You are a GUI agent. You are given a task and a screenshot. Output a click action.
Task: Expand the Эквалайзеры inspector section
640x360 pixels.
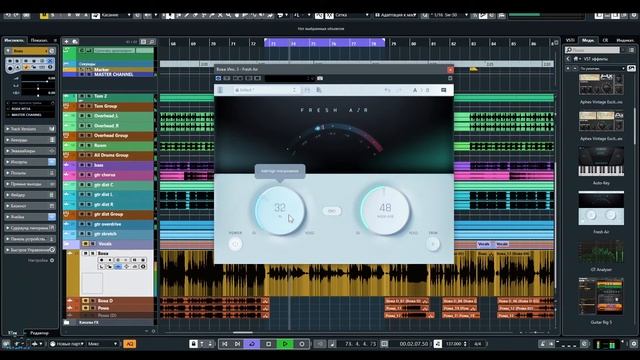[x=30, y=151]
